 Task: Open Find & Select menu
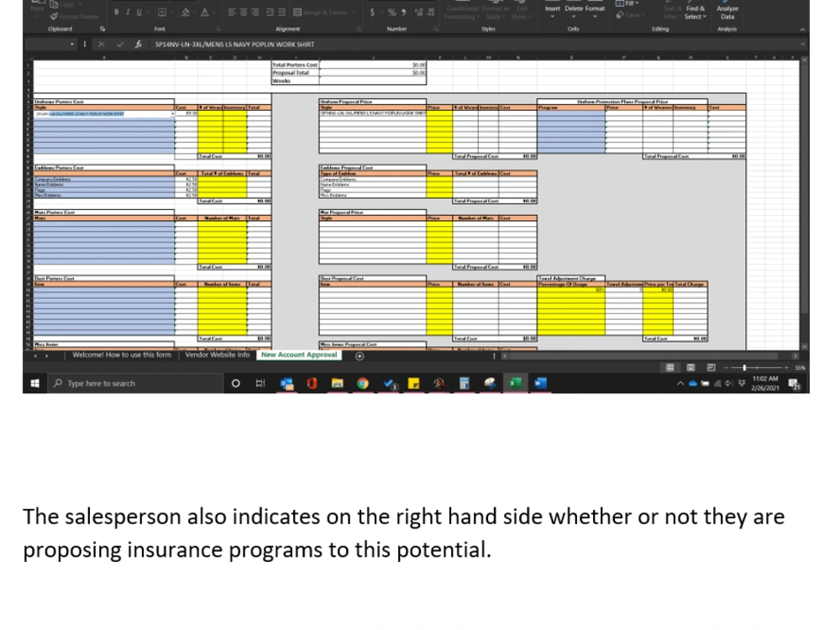coord(696,12)
